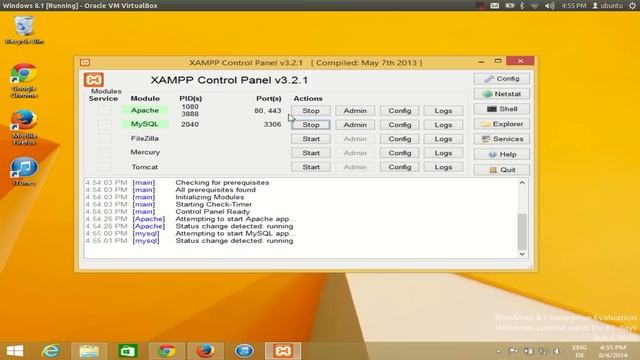Open iTunes from the taskbar
Image resolution: width=640 pixels, height=360 pixels.
244,351
